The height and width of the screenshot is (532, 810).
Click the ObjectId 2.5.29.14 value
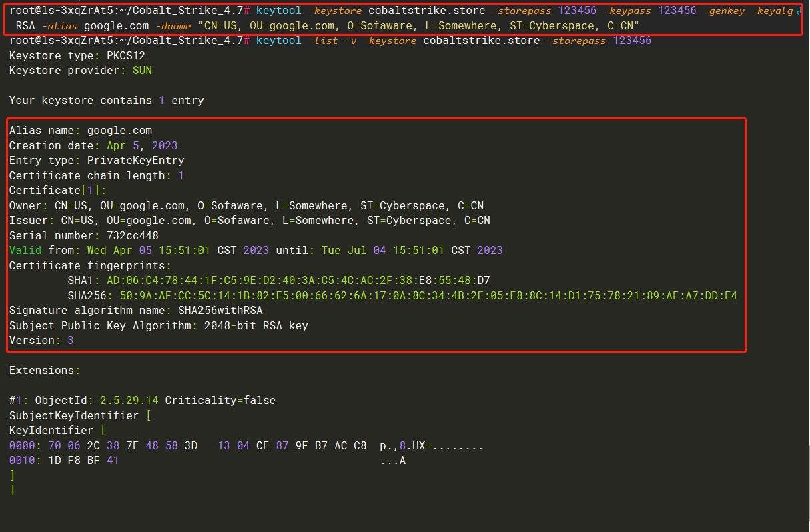tap(129, 401)
